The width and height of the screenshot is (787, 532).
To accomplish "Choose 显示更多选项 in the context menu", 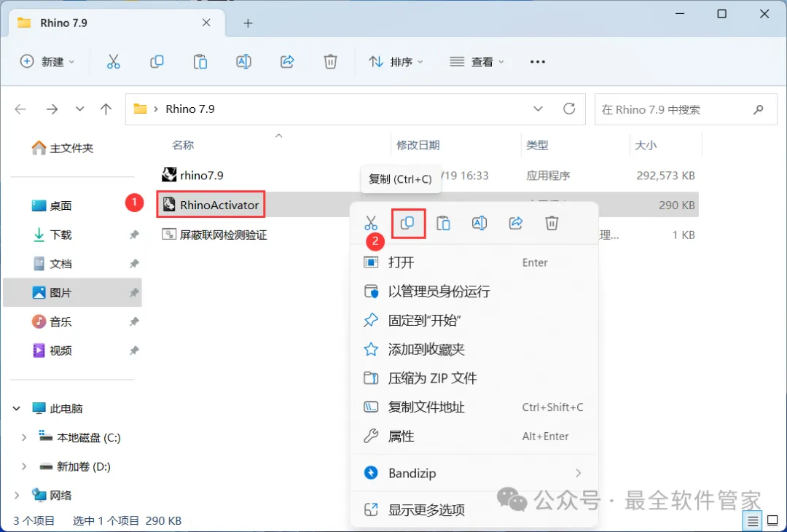I will click(474, 510).
